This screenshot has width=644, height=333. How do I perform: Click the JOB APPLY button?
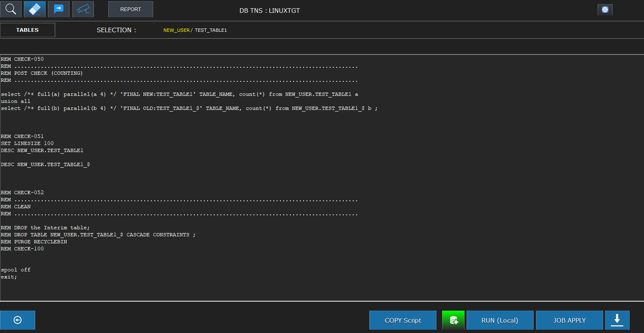coord(570,320)
